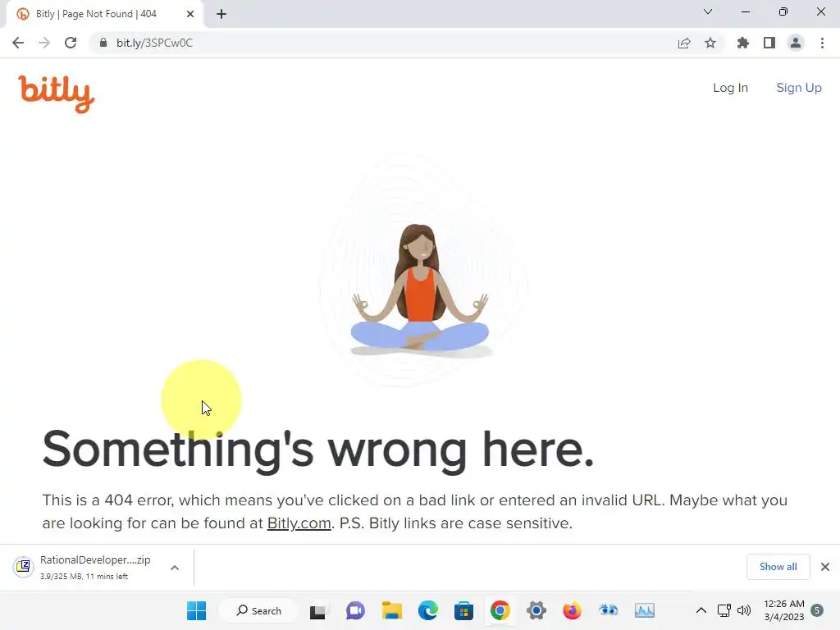
Task: Open a new tab
Action: click(221, 14)
